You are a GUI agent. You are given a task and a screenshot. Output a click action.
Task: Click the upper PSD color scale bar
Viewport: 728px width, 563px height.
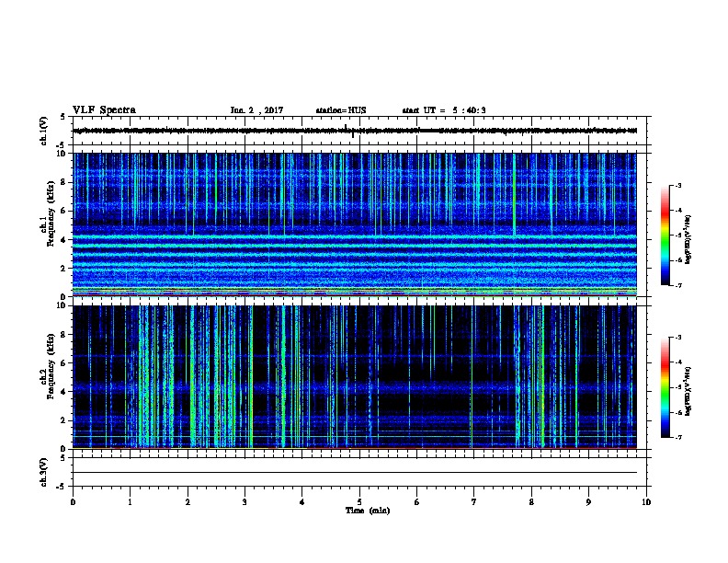click(x=665, y=236)
